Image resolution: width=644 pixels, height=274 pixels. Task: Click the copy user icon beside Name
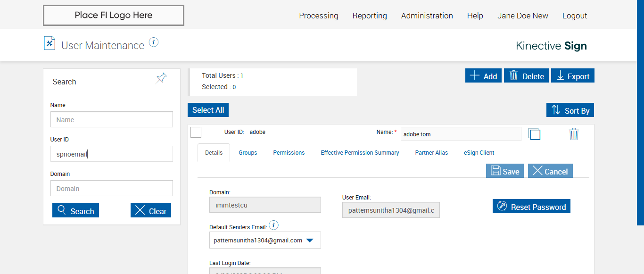[x=534, y=134]
